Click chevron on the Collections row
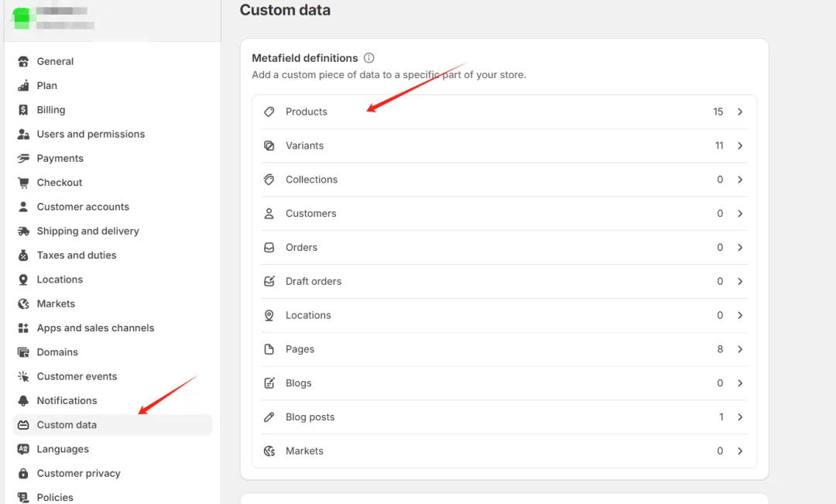The width and height of the screenshot is (836, 504). pos(740,180)
